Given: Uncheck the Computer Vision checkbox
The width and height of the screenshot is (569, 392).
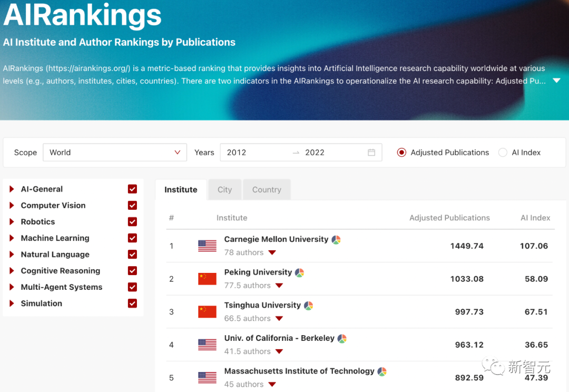Looking at the screenshot, I should point(132,205).
